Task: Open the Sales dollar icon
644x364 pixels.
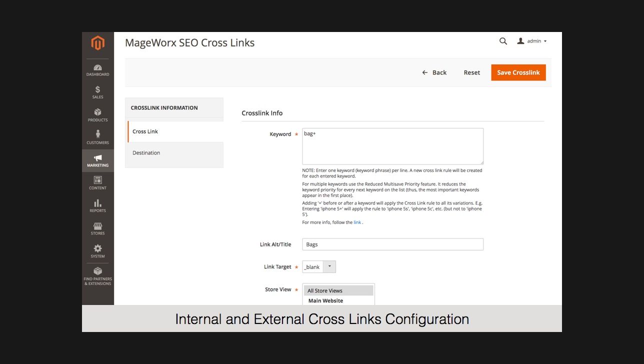Action: pos(97,90)
